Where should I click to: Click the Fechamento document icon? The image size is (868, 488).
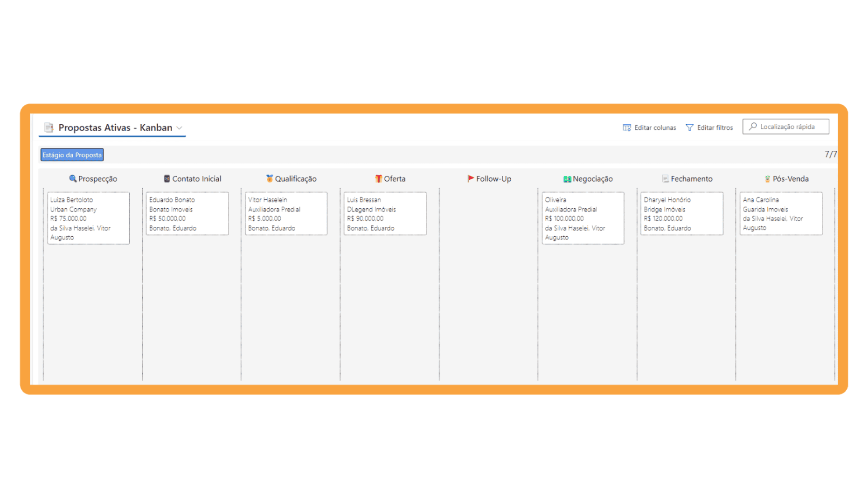(x=665, y=178)
